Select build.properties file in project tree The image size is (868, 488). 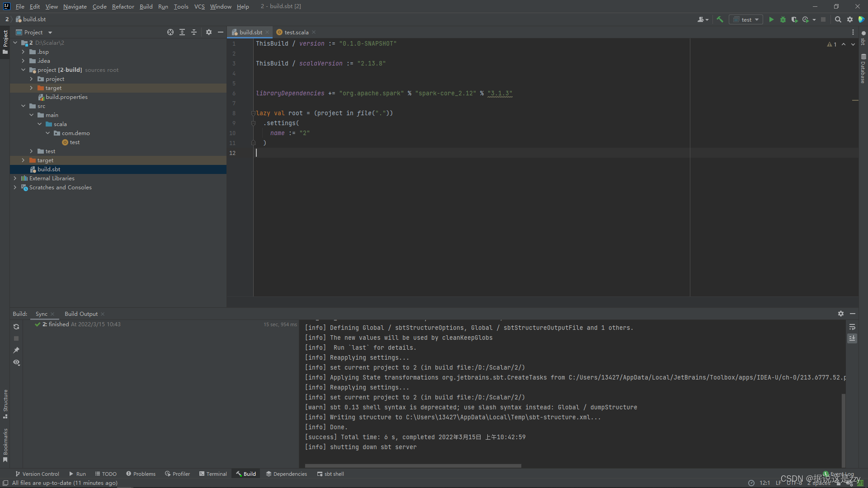click(x=66, y=97)
